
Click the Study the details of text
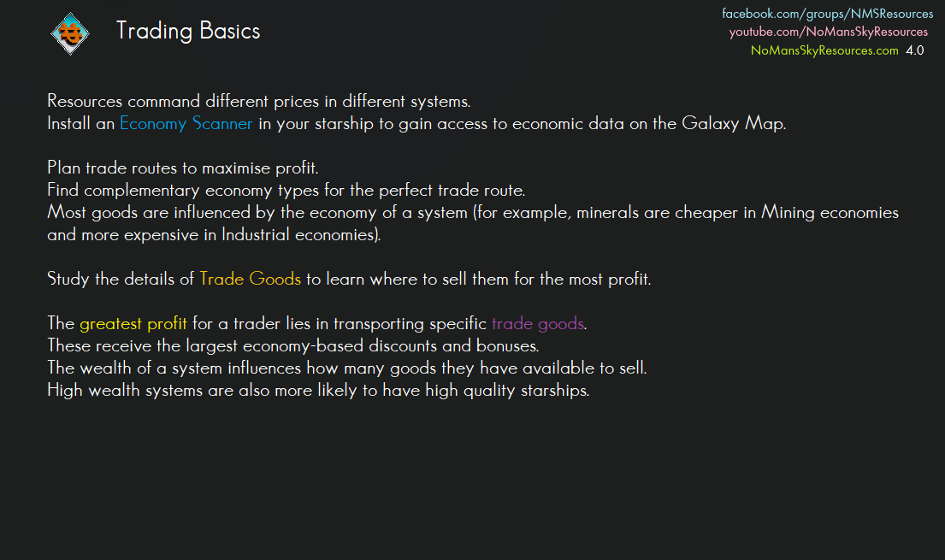[121, 279]
